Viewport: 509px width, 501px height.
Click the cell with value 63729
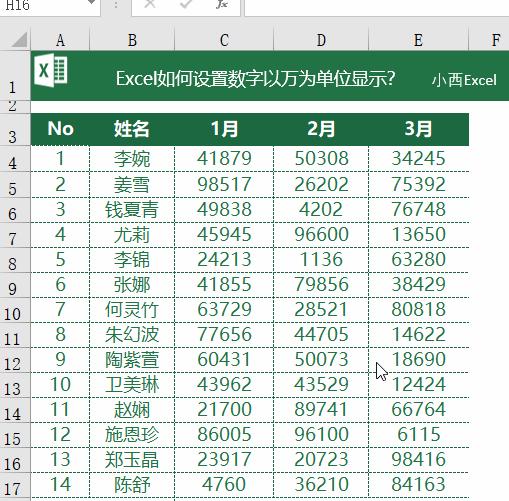[x=224, y=310]
